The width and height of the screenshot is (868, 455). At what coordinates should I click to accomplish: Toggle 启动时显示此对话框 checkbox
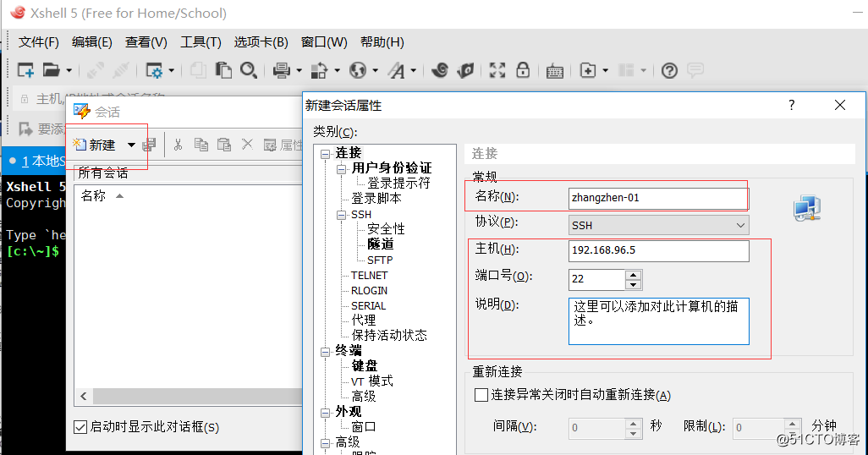coord(80,427)
